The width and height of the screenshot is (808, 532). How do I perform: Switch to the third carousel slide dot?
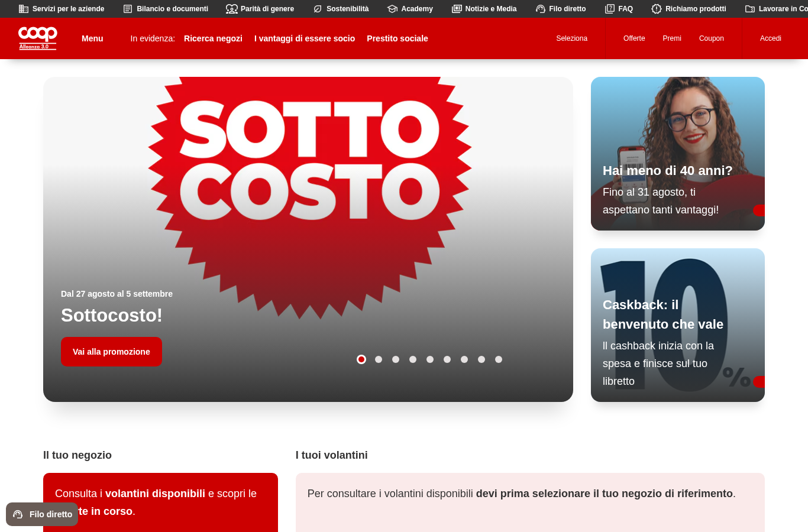pyautogui.click(x=396, y=359)
